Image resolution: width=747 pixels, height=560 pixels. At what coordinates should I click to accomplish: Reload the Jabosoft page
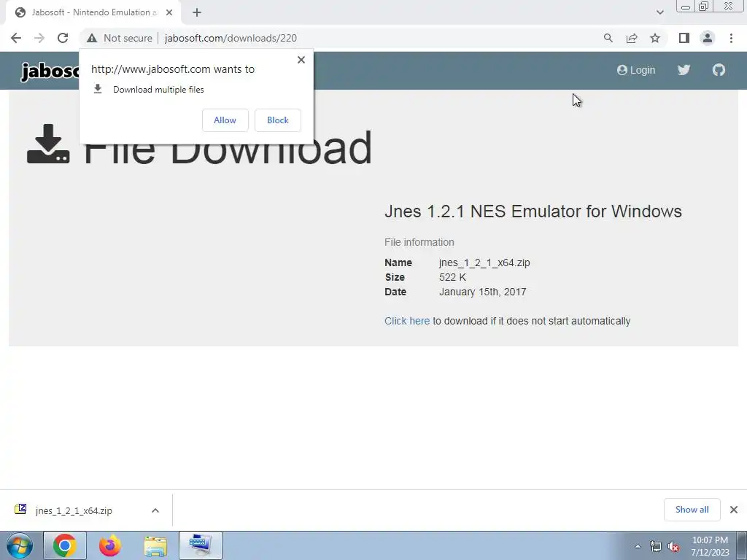63,38
